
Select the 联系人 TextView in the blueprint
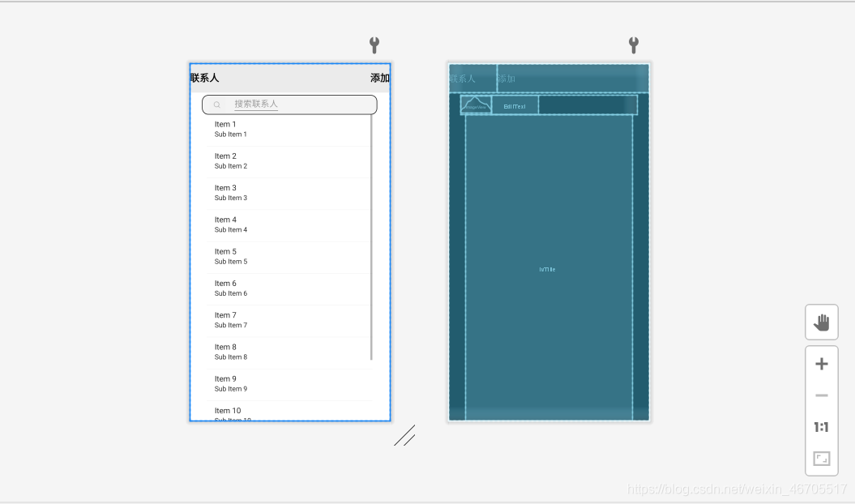(472, 79)
